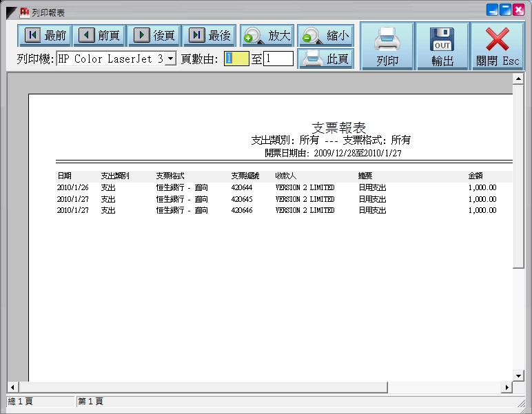Screen dimensions: 532x414
Task: Click the ending page number field after 至
Action: pyautogui.click(x=278, y=59)
